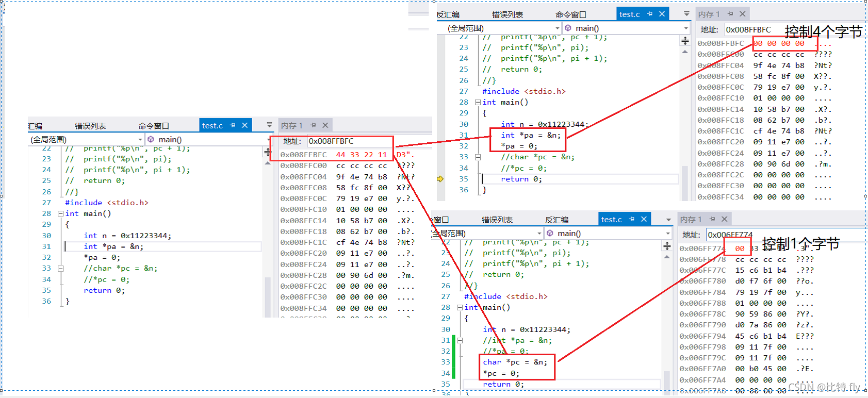This screenshot has width=868, height=398.
Task: Activate test.c tab in top-right window
Action: click(629, 14)
